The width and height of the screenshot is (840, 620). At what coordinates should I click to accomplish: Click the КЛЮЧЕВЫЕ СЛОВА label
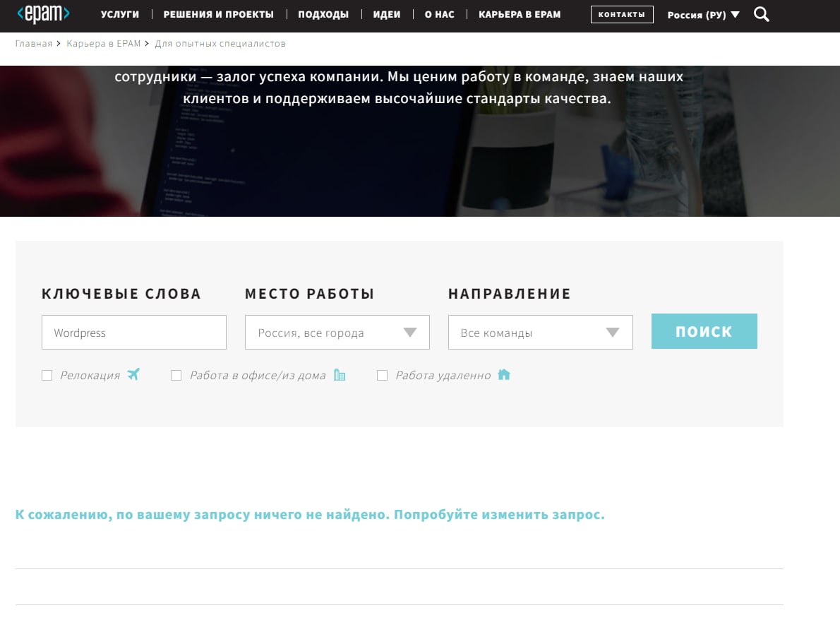(x=121, y=294)
